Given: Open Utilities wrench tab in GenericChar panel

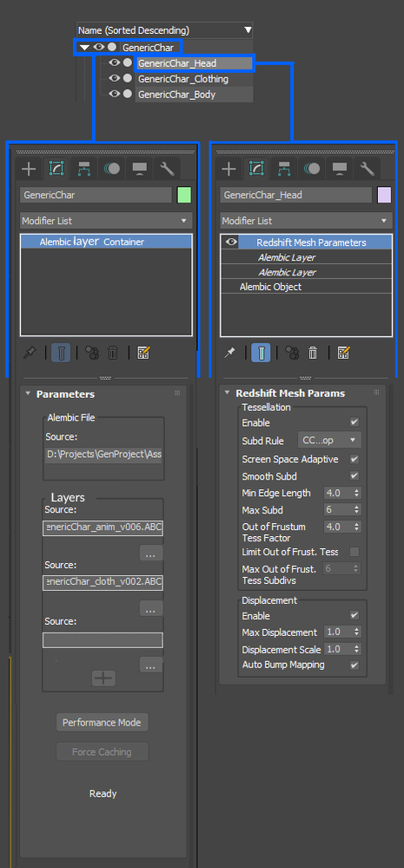Looking at the screenshot, I should [167, 169].
